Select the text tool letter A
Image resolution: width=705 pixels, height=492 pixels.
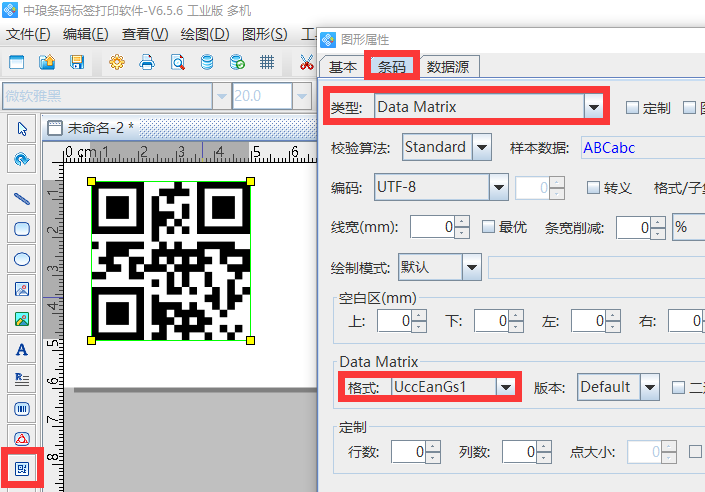click(22, 349)
